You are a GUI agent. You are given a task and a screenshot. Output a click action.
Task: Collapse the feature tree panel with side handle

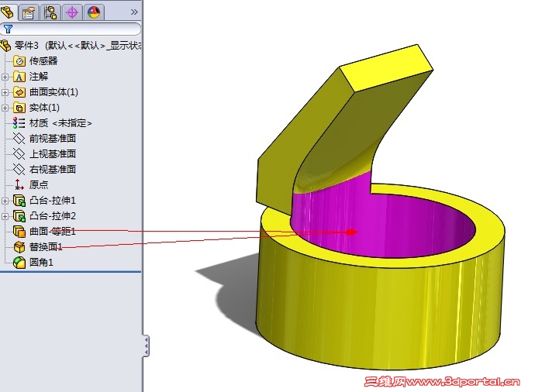click(147, 346)
